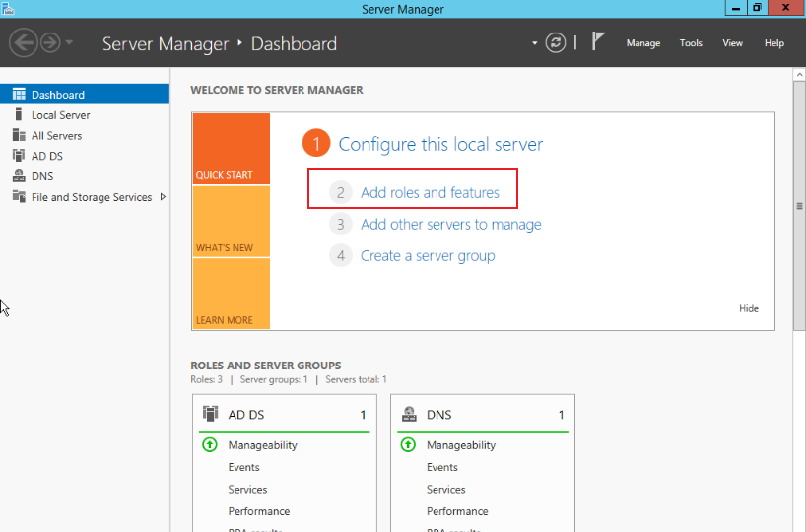The image size is (806, 532).
Task: Click the DNS sidebar icon
Action: click(19, 175)
